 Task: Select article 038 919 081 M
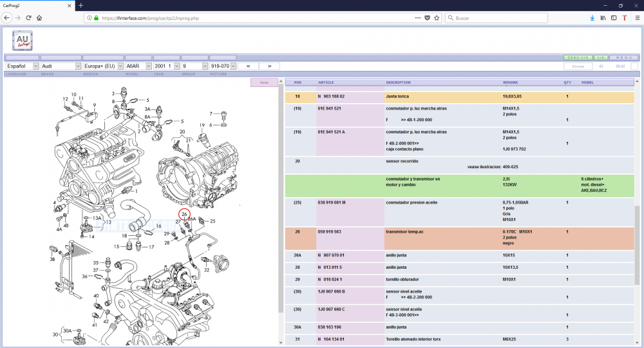[332, 202]
